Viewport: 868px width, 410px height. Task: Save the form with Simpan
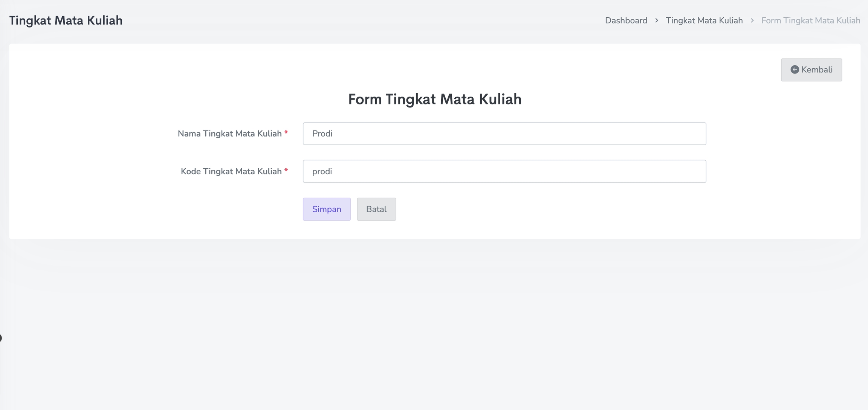[x=326, y=209]
